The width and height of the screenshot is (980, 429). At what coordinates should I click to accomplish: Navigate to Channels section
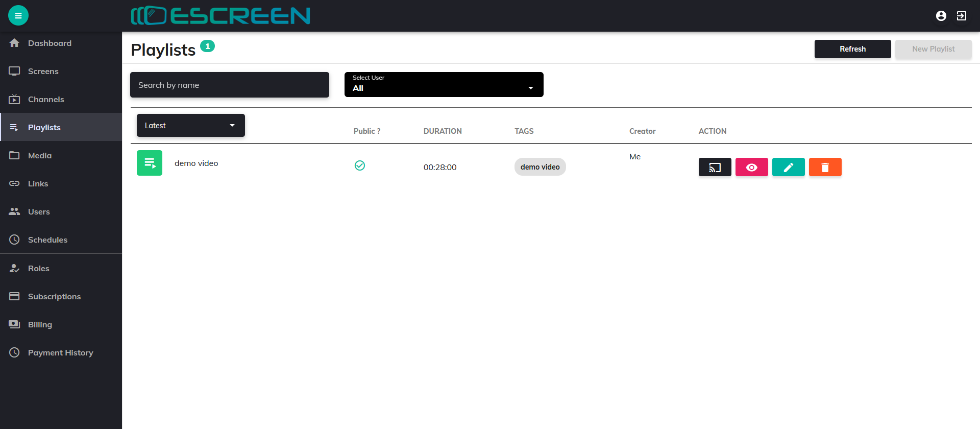[x=46, y=100]
